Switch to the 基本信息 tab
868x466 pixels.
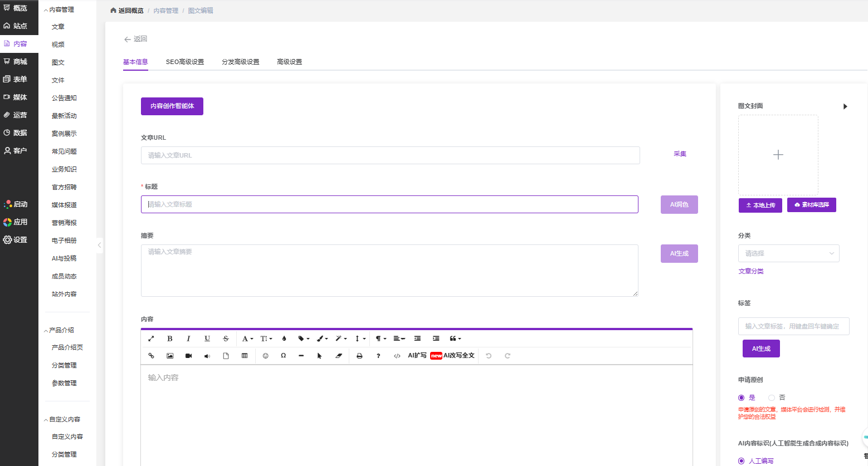135,62
